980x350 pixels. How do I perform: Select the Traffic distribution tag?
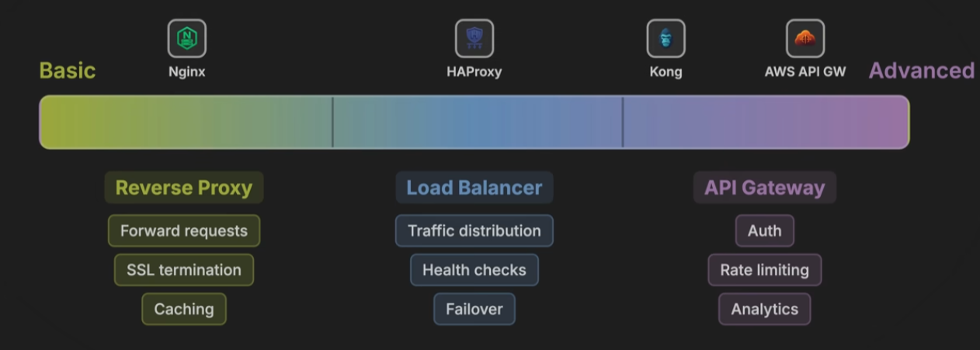click(x=474, y=230)
